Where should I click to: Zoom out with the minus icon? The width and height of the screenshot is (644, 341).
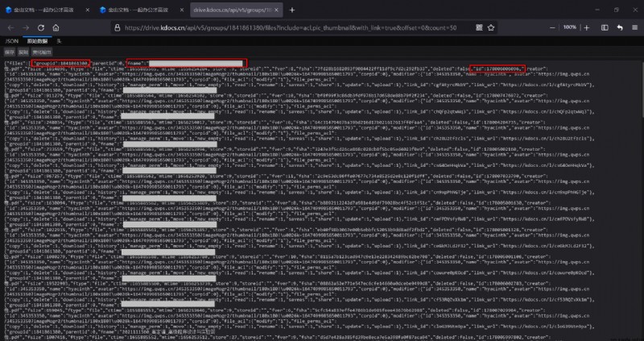[x=552, y=27]
